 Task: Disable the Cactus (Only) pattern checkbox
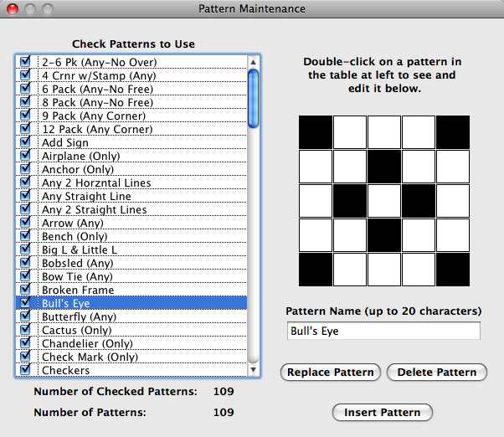[x=25, y=330]
